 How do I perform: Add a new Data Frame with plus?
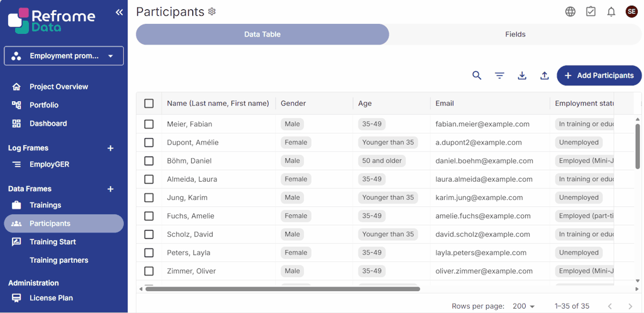pyautogui.click(x=111, y=189)
